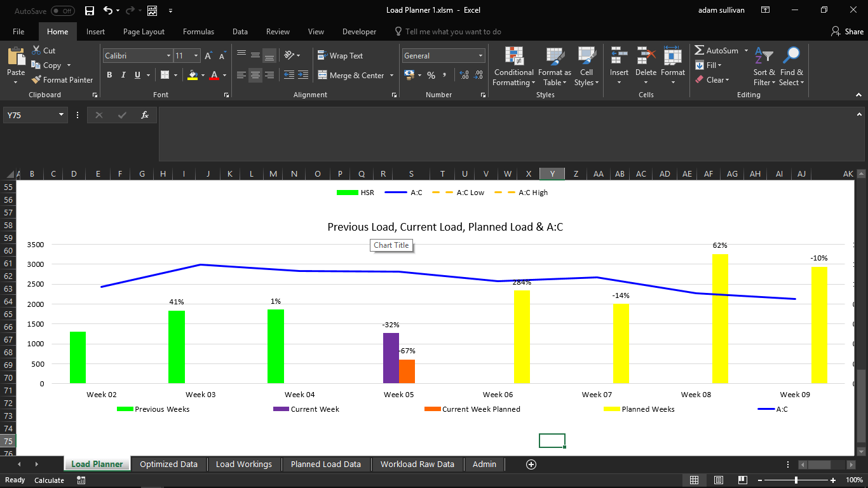
Task: Toggle the AutoSave switch
Action: [x=62, y=11]
